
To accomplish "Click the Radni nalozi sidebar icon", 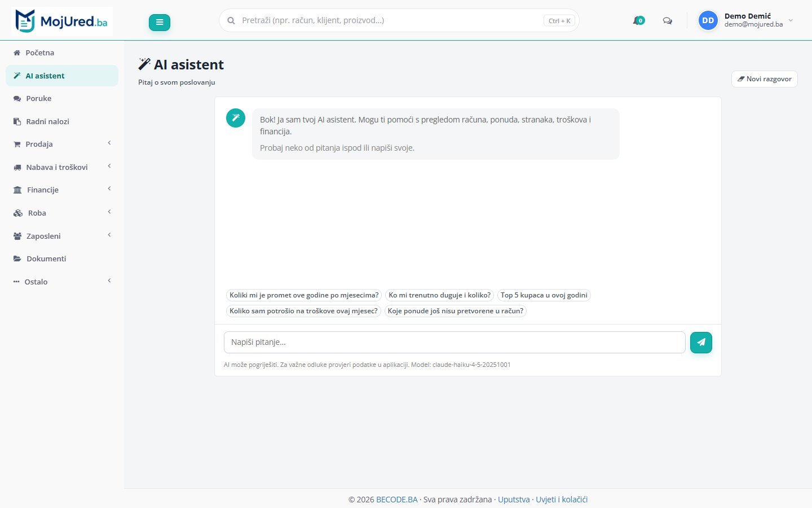I will [17, 121].
